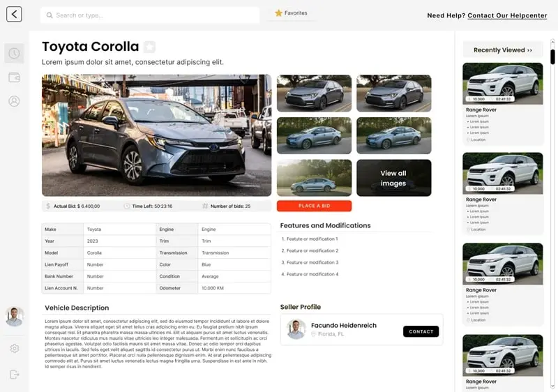Image resolution: width=558 pixels, height=392 pixels.
Task: Open the Favorites tab
Action: 291,13
